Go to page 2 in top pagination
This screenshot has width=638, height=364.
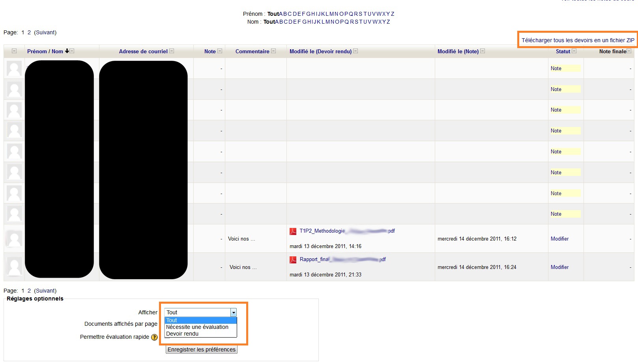pyautogui.click(x=29, y=32)
